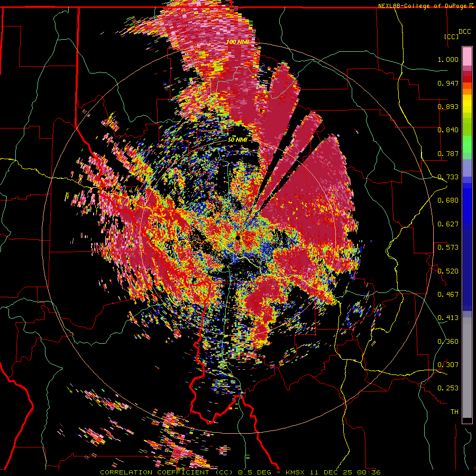Select the 0.840 scale value
This screenshot has width=476, height=476.
tap(448, 130)
